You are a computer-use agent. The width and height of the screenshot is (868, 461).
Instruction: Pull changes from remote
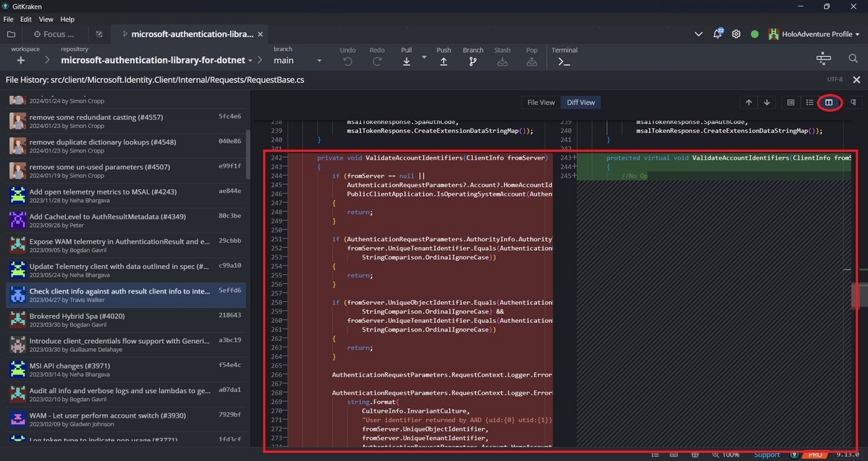407,56
